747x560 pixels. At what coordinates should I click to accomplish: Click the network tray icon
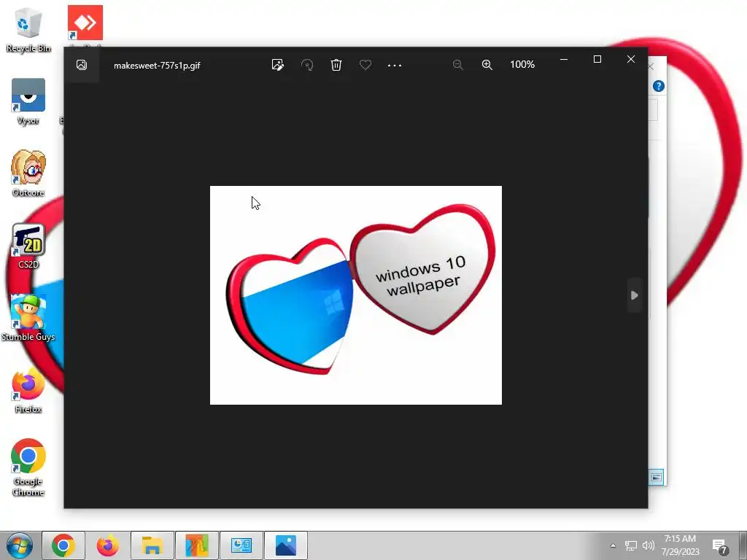pyautogui.click(x=631, y=545)
